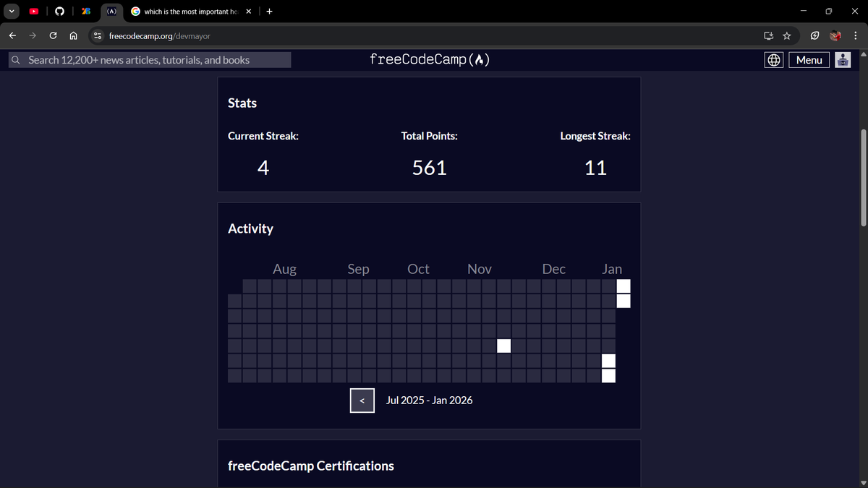Click the lit activity square in November
868x488 pixels.
[504, 346]
